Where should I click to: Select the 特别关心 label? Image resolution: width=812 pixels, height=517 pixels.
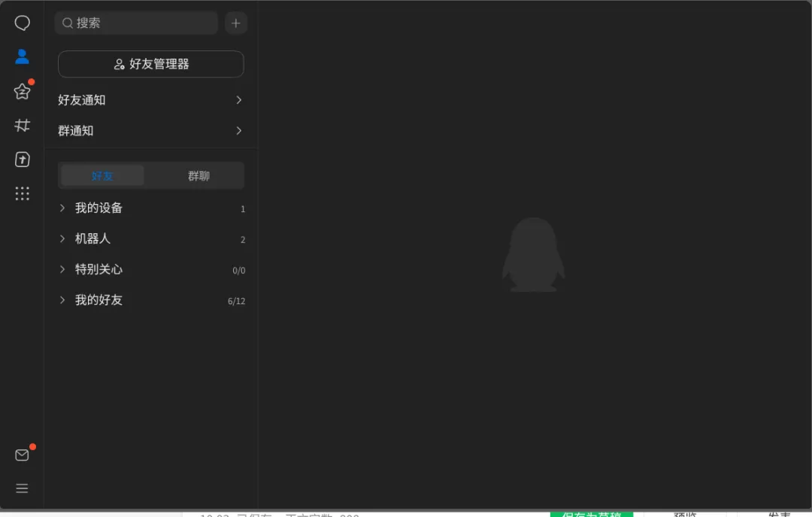click(x=99, y=269)
